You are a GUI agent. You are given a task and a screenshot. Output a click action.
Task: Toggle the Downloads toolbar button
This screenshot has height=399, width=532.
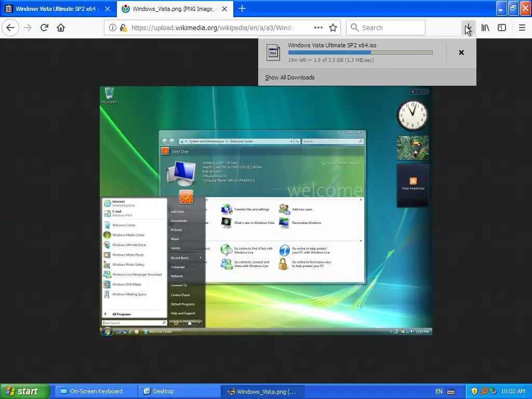pos(468,28)
